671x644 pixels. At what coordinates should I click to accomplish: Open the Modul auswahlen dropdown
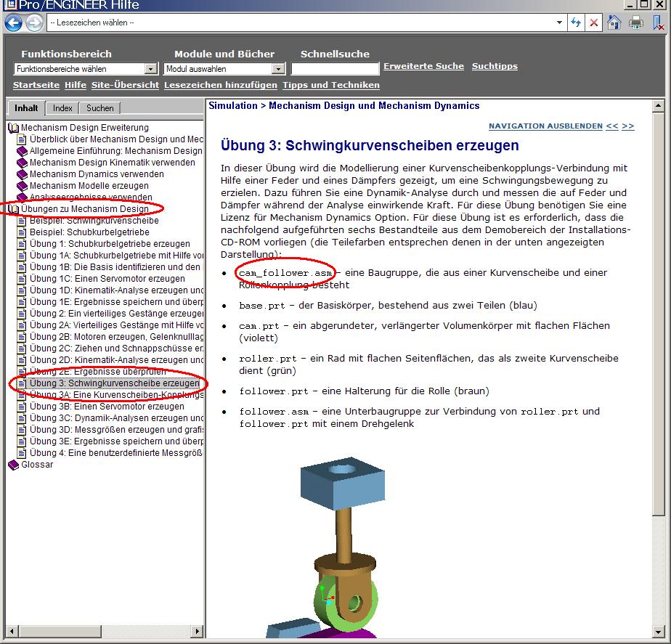pyautogui.click(x=278, y=69)
